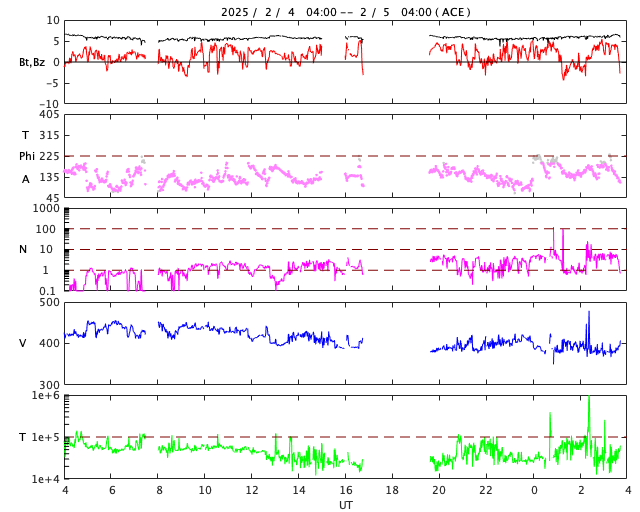640x512 pixels.
Task: Click the "V" velocity axis label
Action: point(23,343)
